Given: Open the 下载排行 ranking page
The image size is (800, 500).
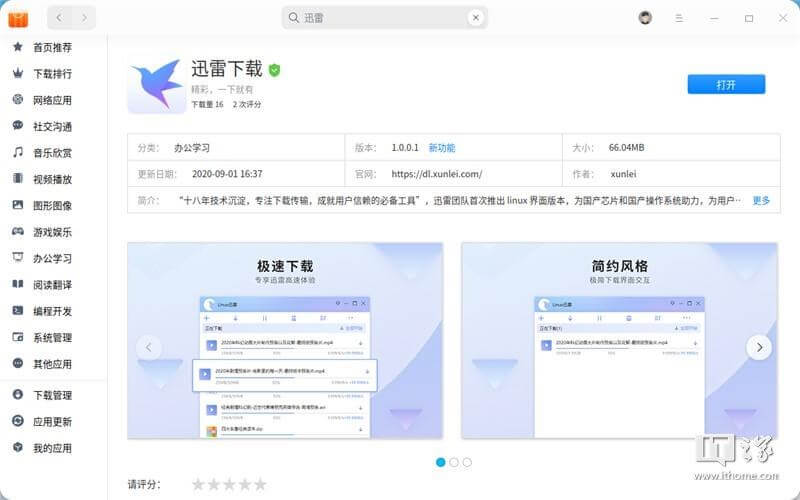Looking at the screenshot, I should click(52, 74).
